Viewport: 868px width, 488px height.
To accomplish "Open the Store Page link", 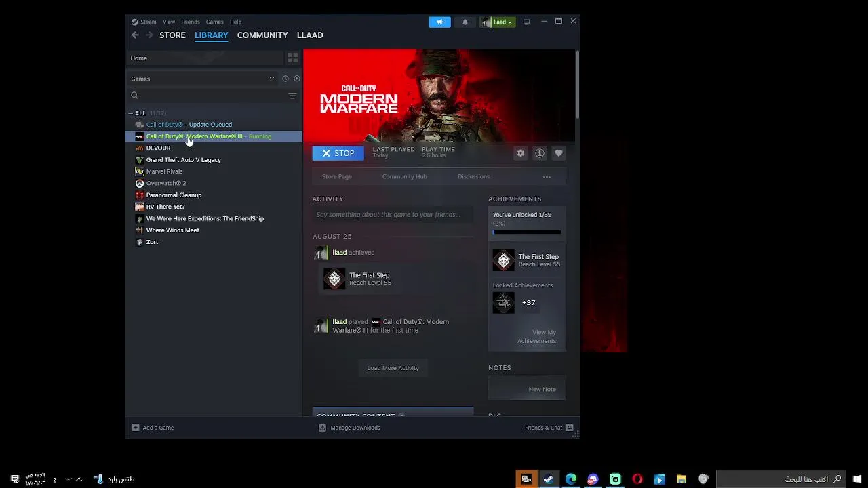I will 337,177.
